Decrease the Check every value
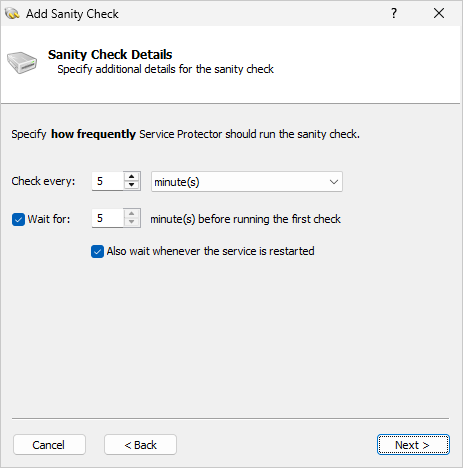 pyautogui.click(x=132, y=185)
